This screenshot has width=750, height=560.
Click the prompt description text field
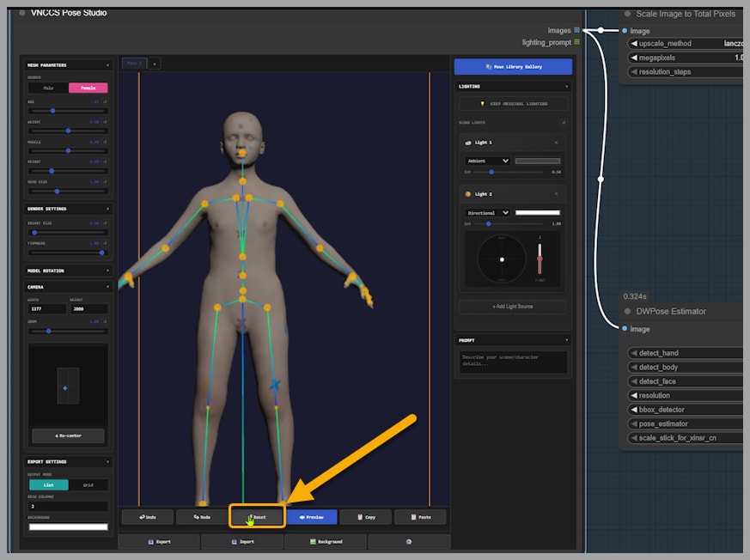(x=513, y=361)
